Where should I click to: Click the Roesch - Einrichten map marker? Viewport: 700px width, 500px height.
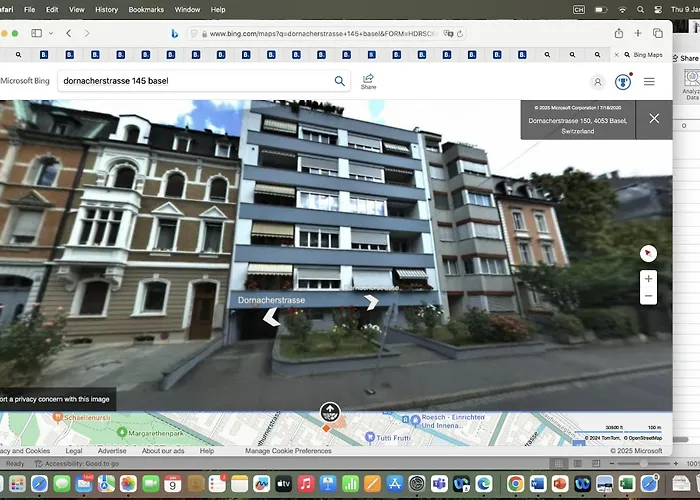point(416,420)
